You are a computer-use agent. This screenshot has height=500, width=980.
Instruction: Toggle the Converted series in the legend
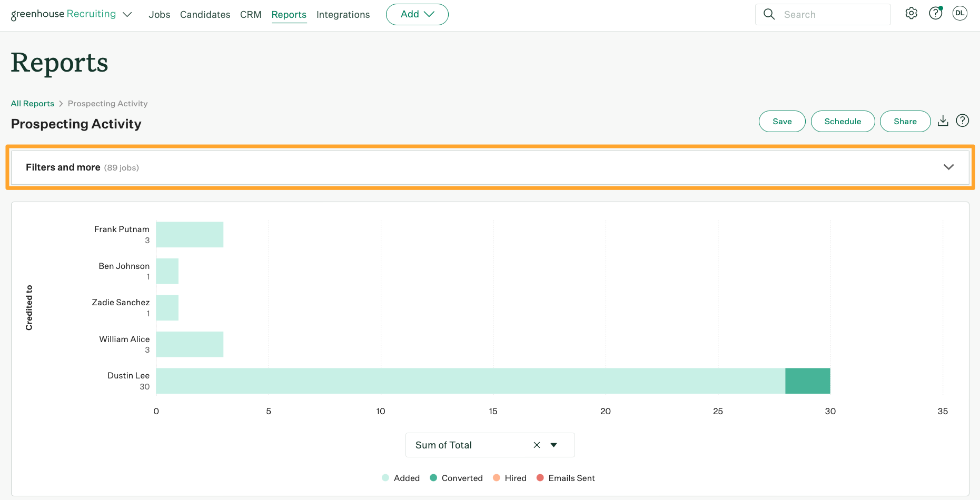(456, 477)
